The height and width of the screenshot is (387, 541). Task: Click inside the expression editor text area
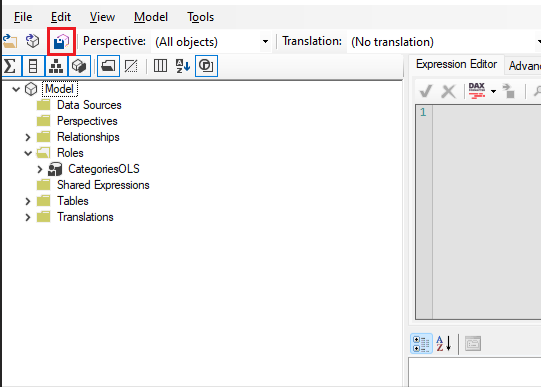(486, 212)
